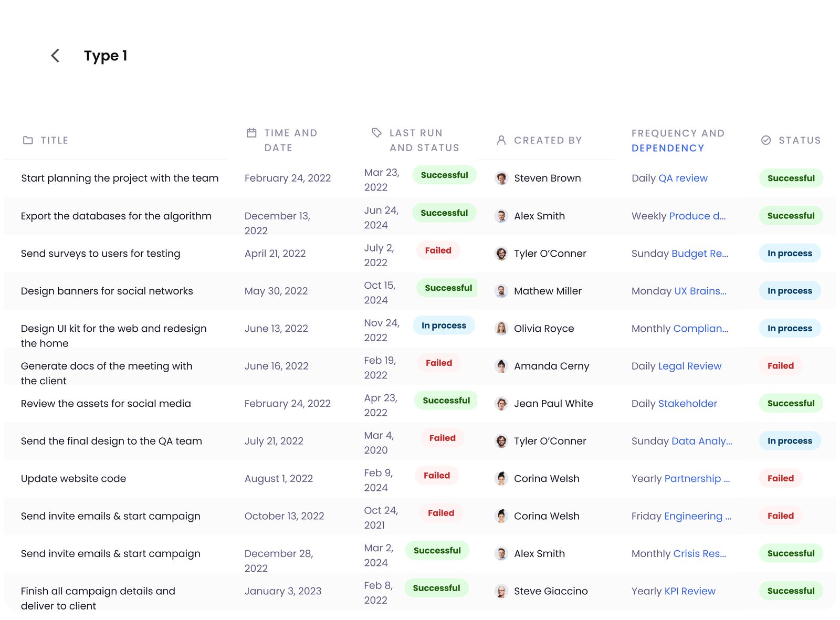Click Failed status badge in Update website code row
Screen dimensions: 840x620
pos(781,478)
